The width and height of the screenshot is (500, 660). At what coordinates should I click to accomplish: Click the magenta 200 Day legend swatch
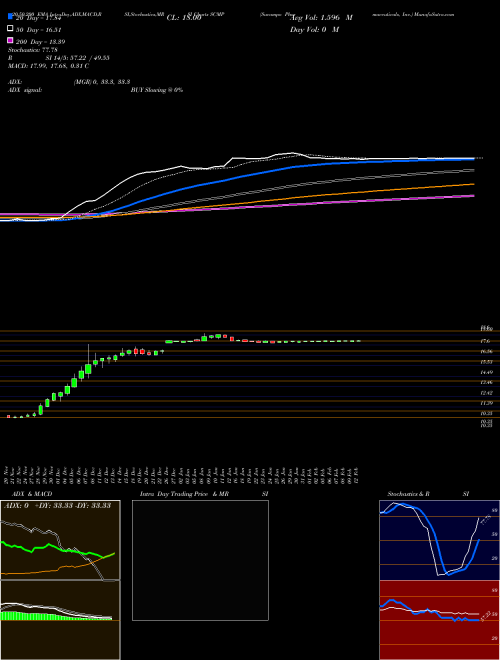(10, 40)
